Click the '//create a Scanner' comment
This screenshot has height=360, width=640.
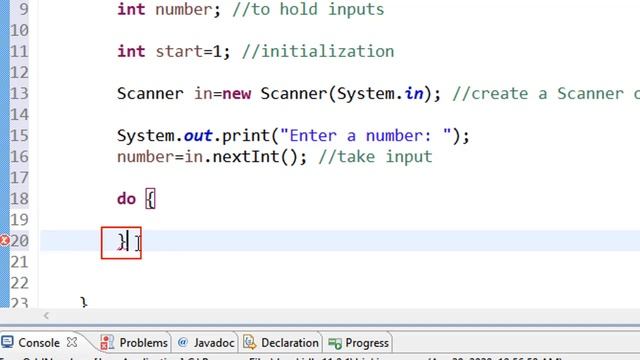(538, 93)
